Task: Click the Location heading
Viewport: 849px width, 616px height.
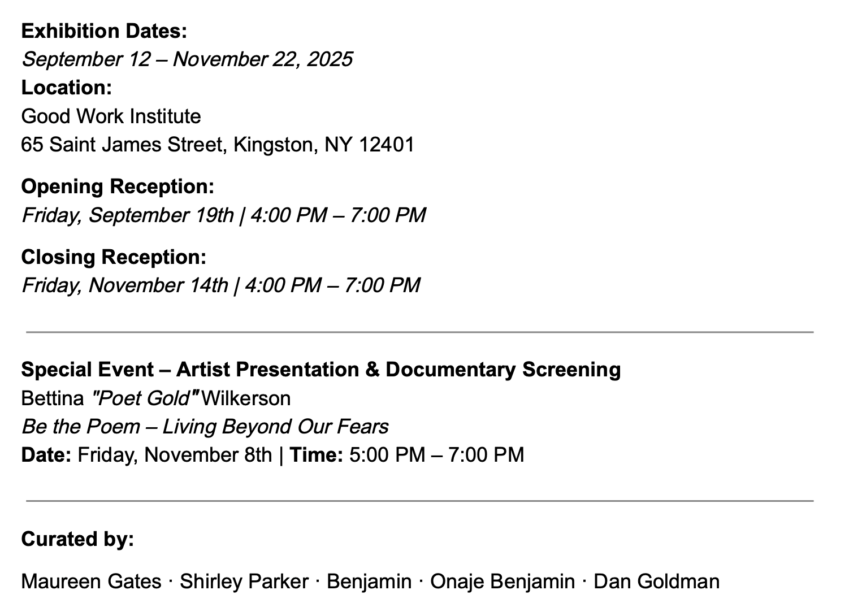Action: click(x=66, y=88)
